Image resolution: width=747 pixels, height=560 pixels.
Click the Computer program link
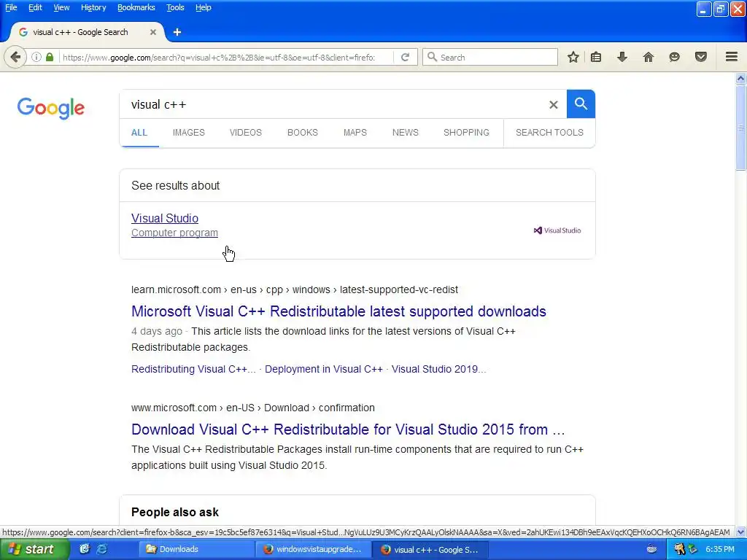pyautogui.click(x=175, y=233)
